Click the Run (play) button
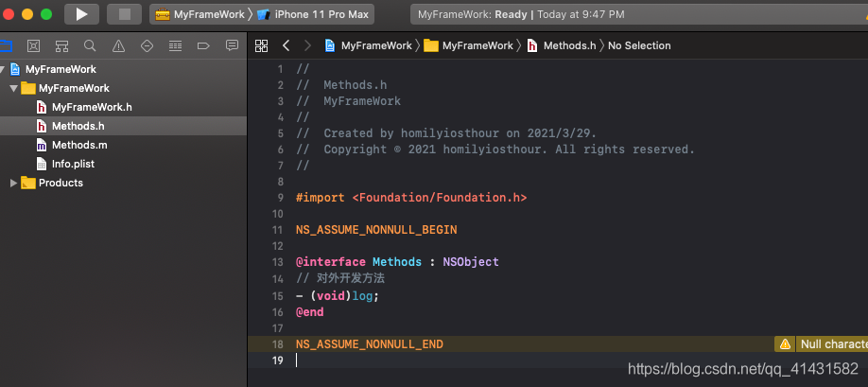The height and width of the screenshot is (387, 868). [x=81, y=14]
